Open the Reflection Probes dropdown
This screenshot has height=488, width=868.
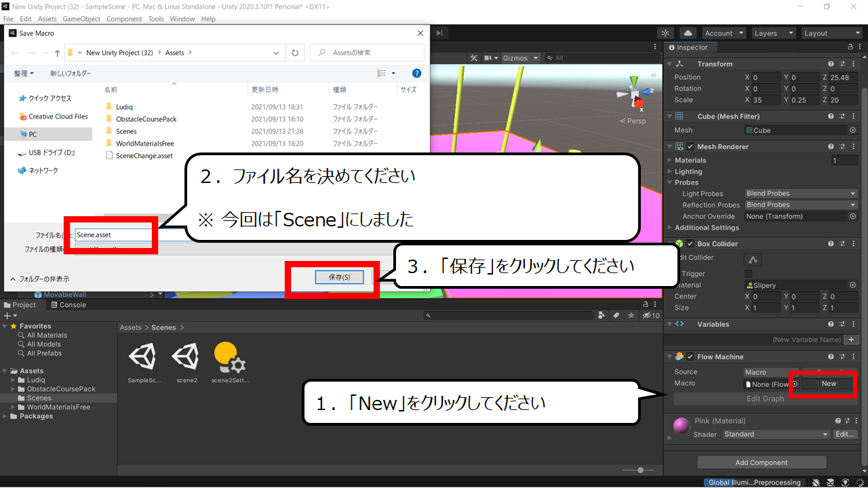pos(801,205)
